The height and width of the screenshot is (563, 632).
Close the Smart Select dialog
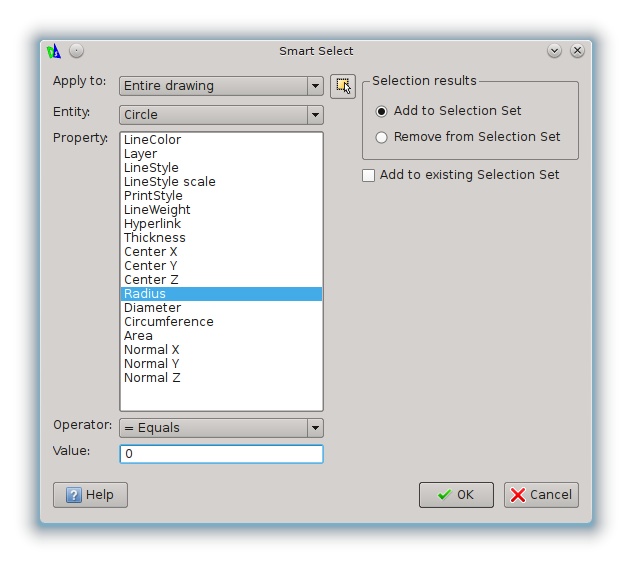tap(577, 51)
